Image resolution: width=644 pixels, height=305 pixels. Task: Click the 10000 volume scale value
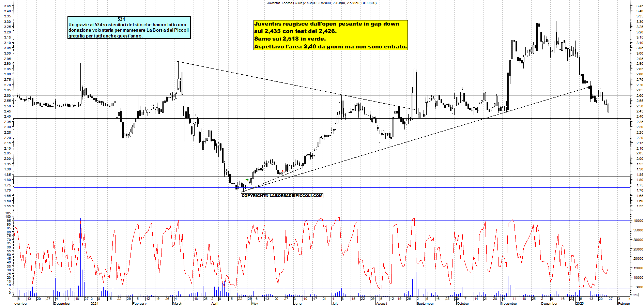point(638,277)
